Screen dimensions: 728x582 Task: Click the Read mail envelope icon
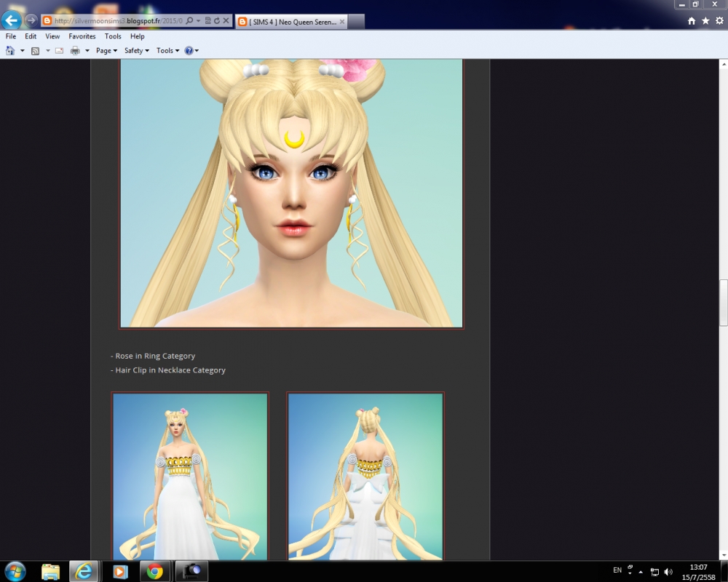(x=60, y=51)
